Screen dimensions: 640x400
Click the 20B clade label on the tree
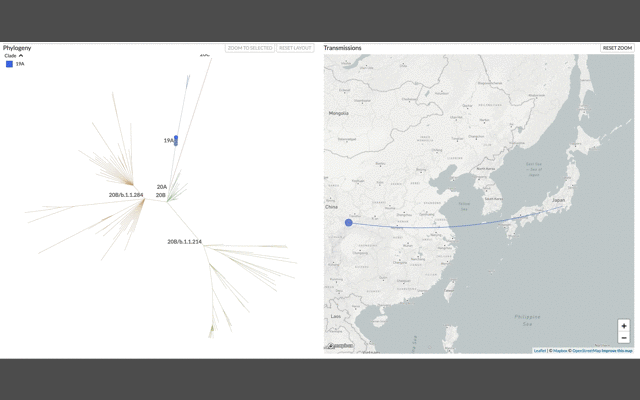[x=160, y=195]
